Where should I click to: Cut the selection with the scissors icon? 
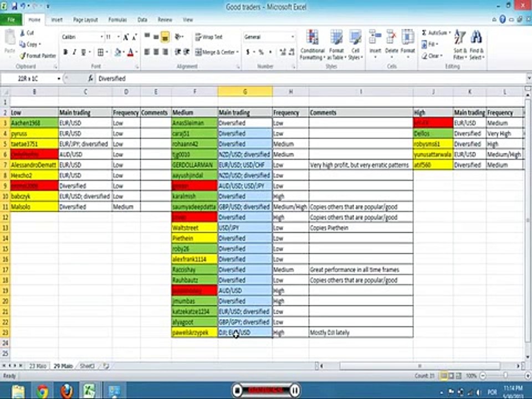[22, 33]
